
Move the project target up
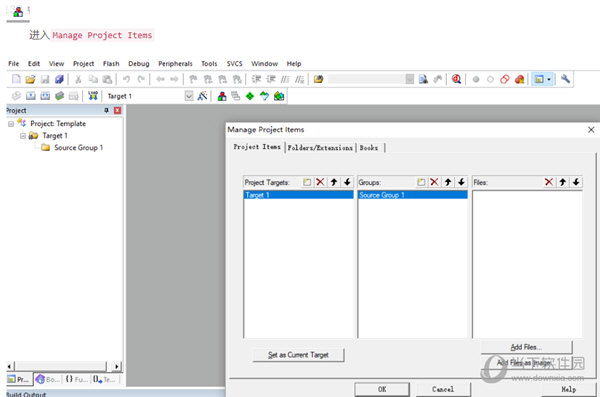point(334,182)
